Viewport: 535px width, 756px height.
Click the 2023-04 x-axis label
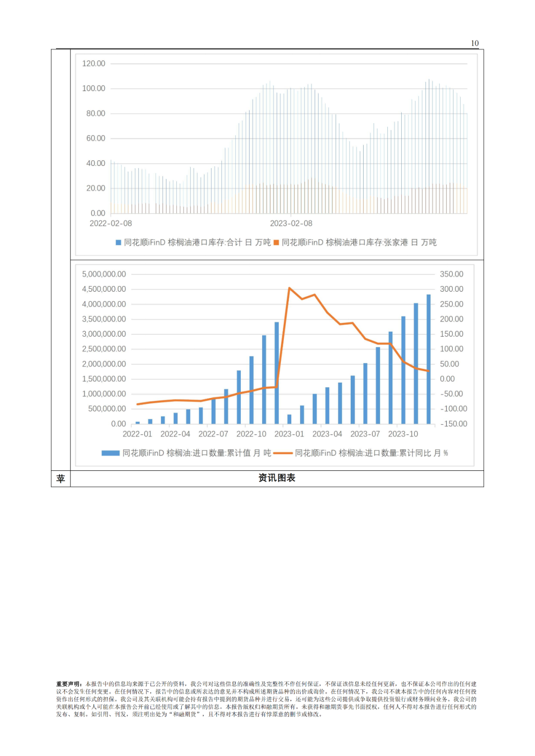click(327, 434)
